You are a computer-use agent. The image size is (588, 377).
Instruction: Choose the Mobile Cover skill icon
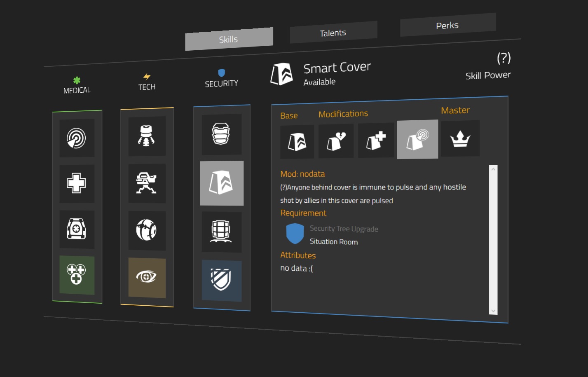pyautogui.click(x=221, y=232)
